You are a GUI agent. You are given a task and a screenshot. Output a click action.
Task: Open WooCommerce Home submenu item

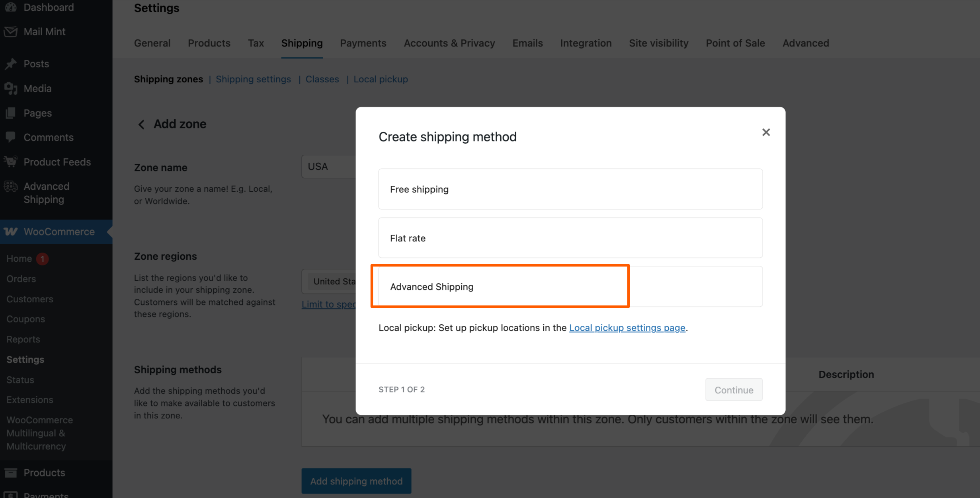pyautogui.click(x=19, y=259)
